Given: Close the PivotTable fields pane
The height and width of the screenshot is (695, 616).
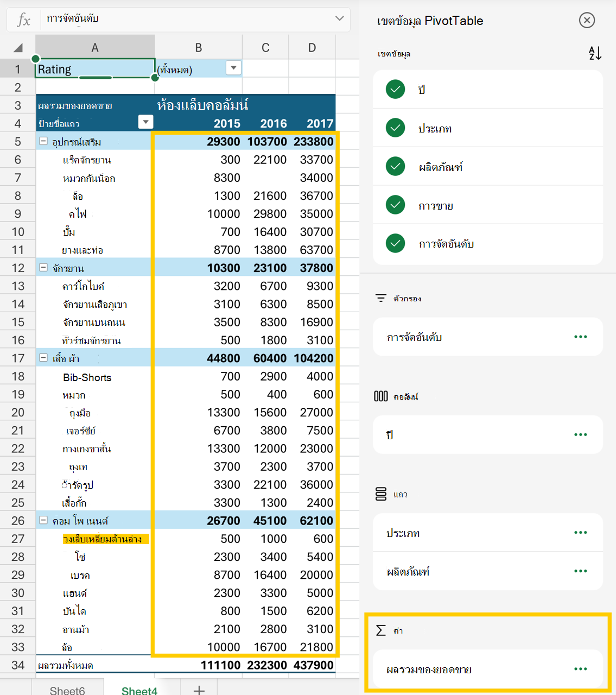Looking at the screenshot, I should (x=587, y=21).
